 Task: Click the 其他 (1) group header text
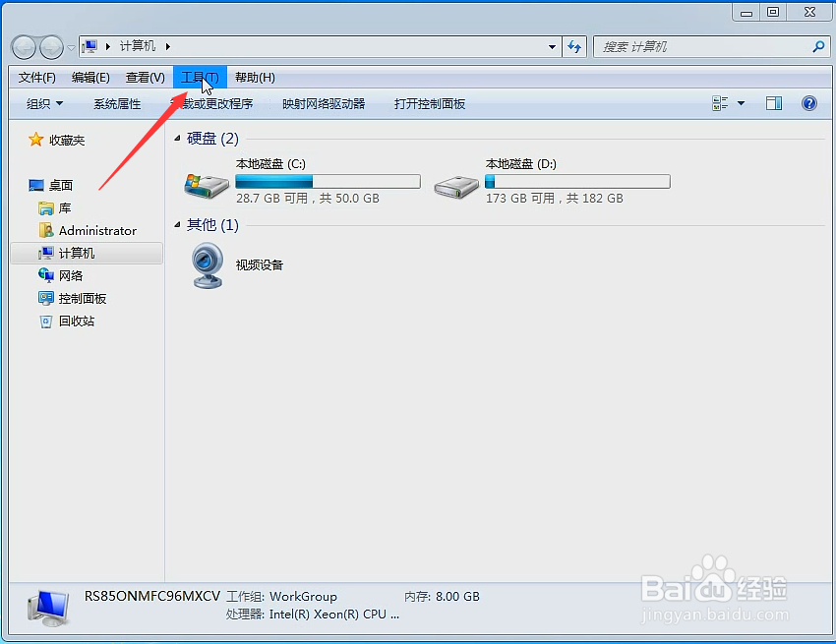point(212,225)
